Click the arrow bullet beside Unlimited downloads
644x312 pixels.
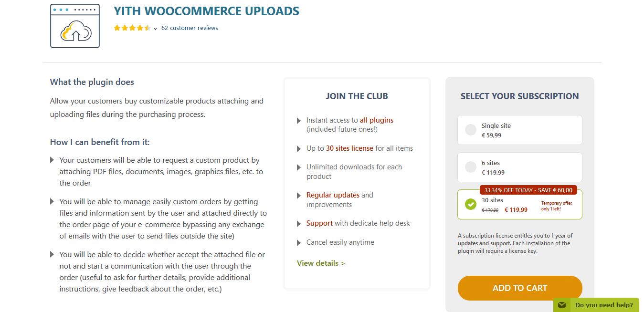pos(299,167)
